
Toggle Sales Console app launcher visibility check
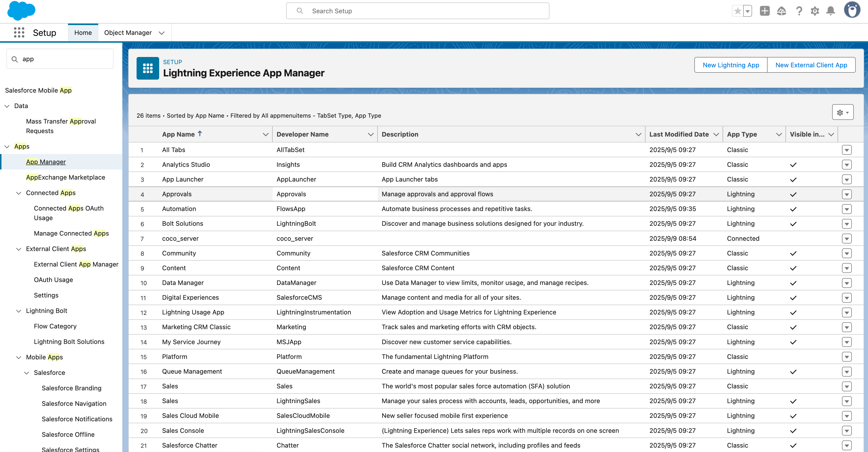pyautogui.click(x=793, y=430)
